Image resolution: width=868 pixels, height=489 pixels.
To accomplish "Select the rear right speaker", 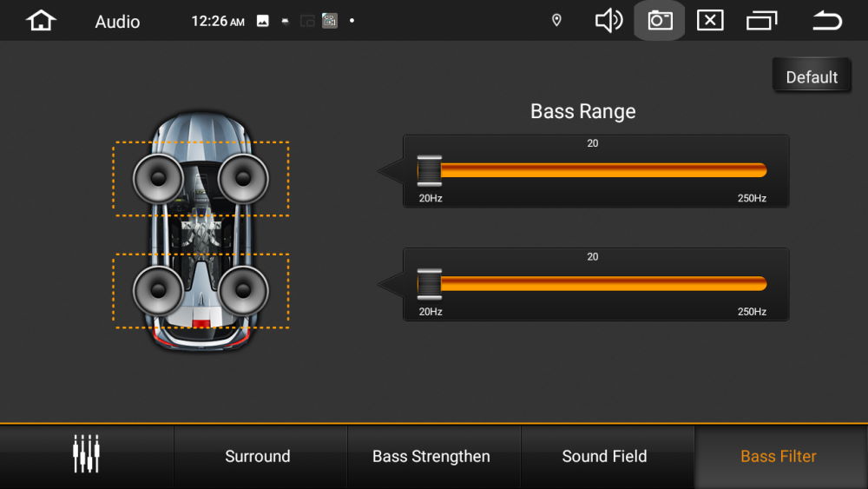I will coord(243,291).
